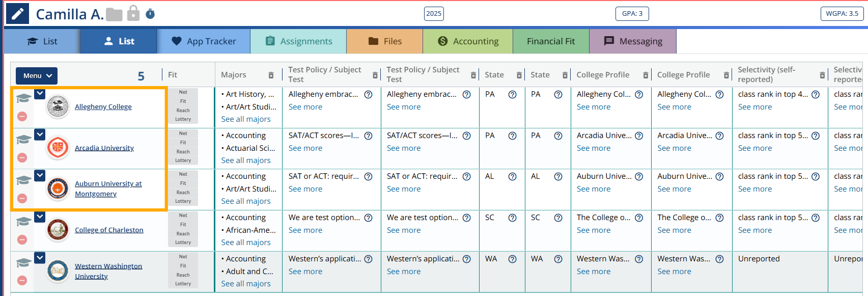Set Allegheny College fit to Net
The height and width of the screenshot is (296, 868).
183,92
